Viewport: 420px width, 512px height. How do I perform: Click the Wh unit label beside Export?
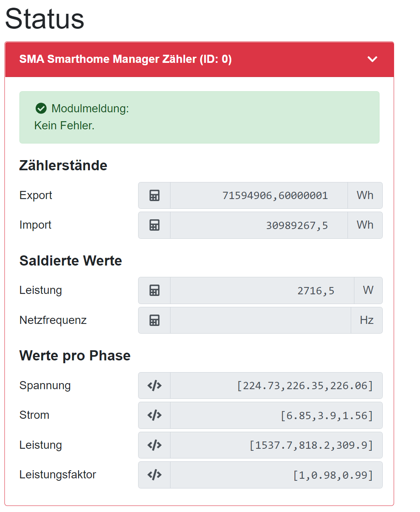click(x=365, y=195)
